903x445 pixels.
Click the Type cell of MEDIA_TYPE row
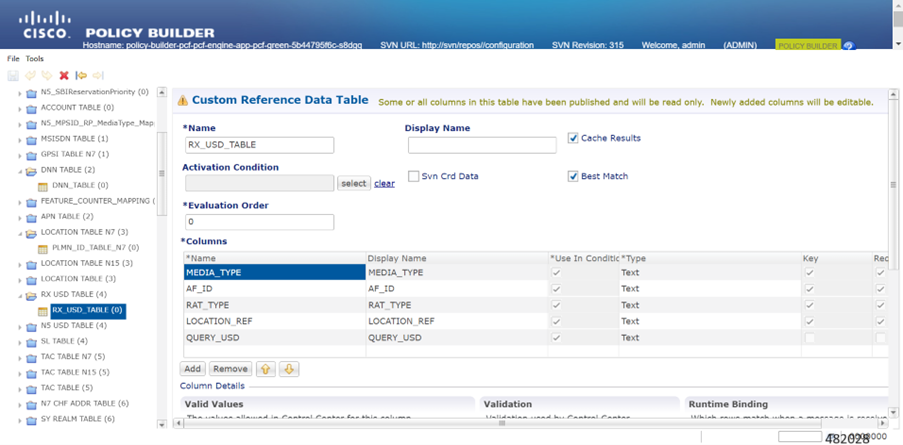710,272
